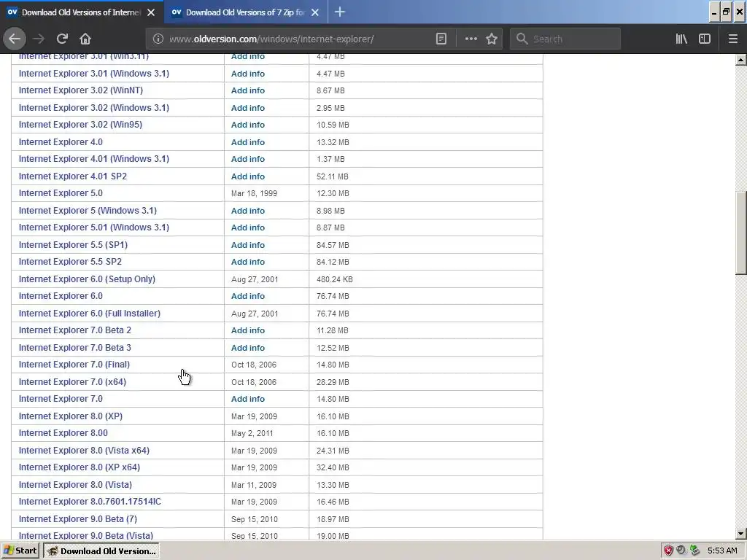Close the 7 Zip old versions tab

(315, 12)
